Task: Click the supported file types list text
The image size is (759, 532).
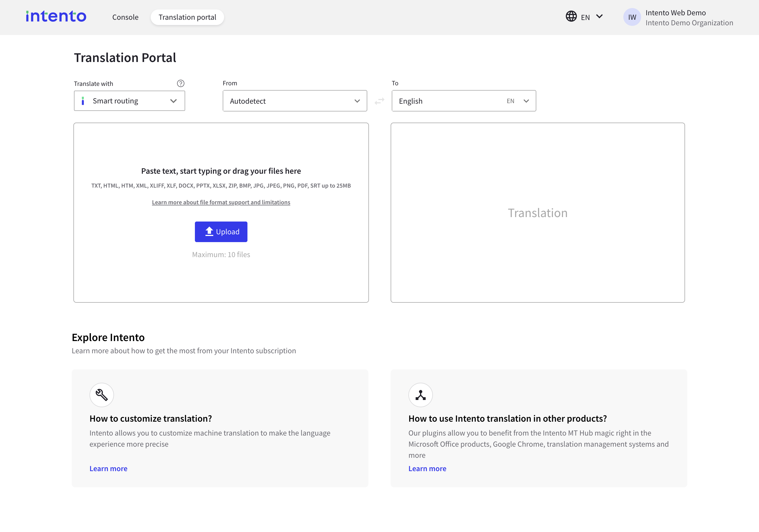Action: (221, 186)
